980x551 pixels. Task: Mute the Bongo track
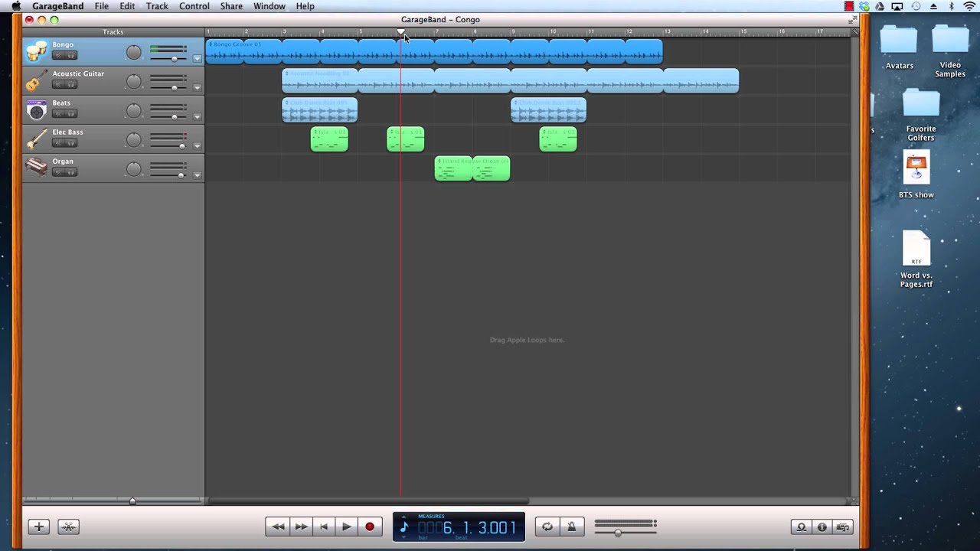58,56
